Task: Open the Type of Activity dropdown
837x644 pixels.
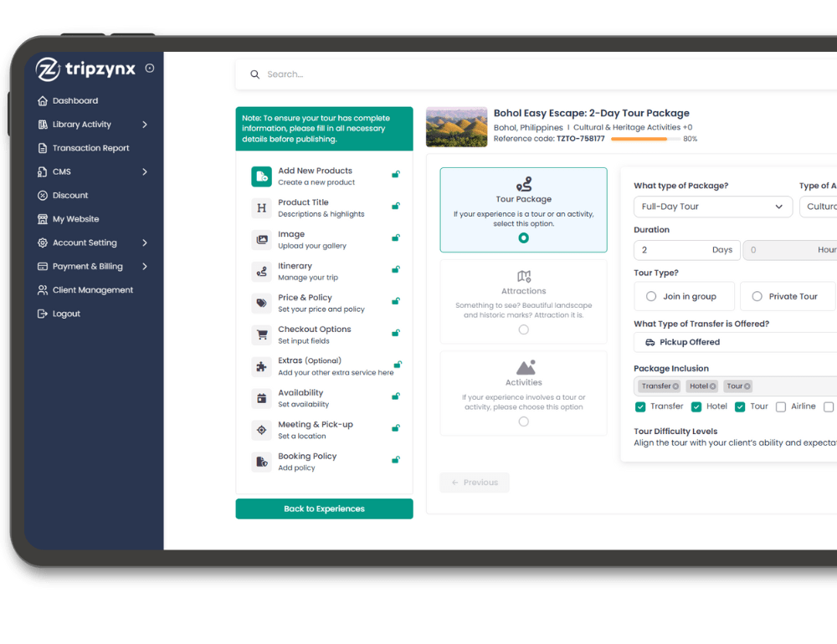Action: click(819, 207)
